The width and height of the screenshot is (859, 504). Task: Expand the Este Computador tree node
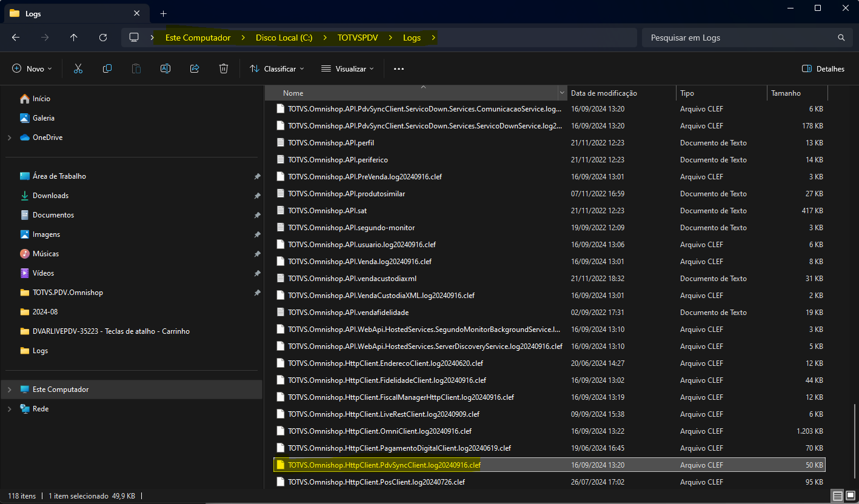[9, 390]
